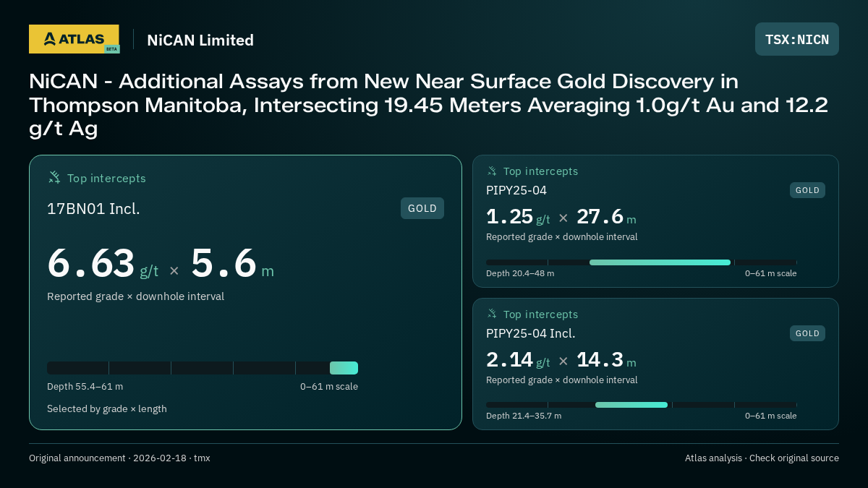Select the TSX:NICN ticker badge
The height and width of the screenshot is (488, 868).
coord(797,39)
